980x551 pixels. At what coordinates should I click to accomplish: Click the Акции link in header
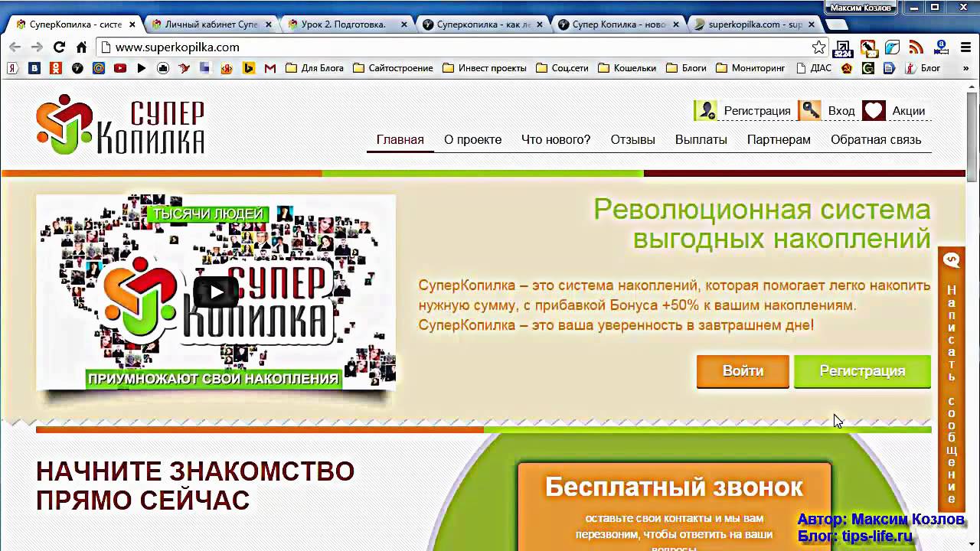click(x=908, y=111)
